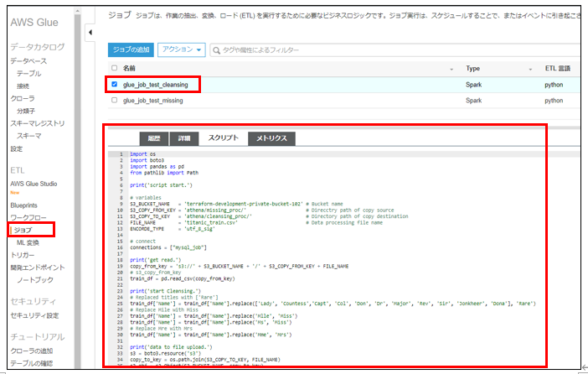Open スキーマ in the sidebar

28,136
